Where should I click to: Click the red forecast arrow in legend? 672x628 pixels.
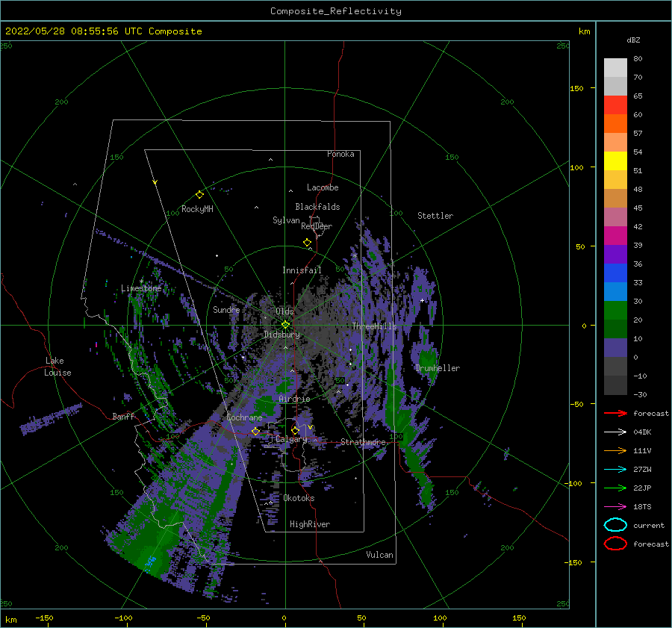click(x=615, y=413)
